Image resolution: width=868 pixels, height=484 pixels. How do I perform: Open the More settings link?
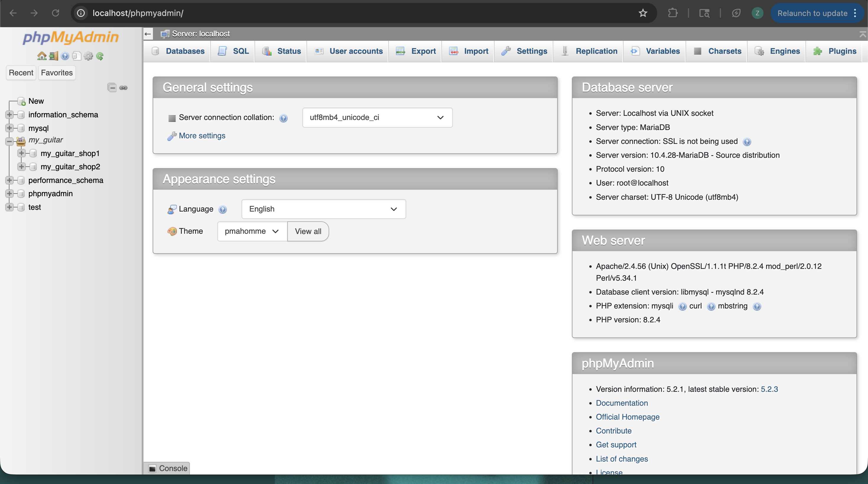202,136
